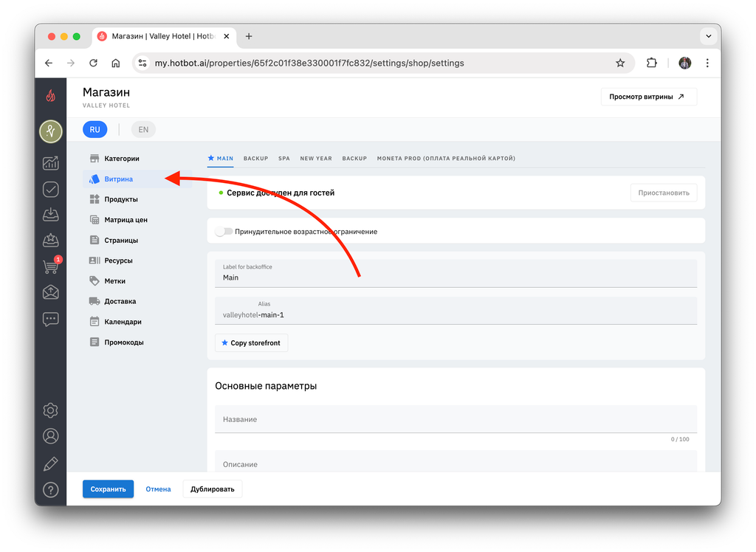Click Просмотр витрины button
Screen dimensions: 756x552
pyautogui.click(x=648, y=97)
